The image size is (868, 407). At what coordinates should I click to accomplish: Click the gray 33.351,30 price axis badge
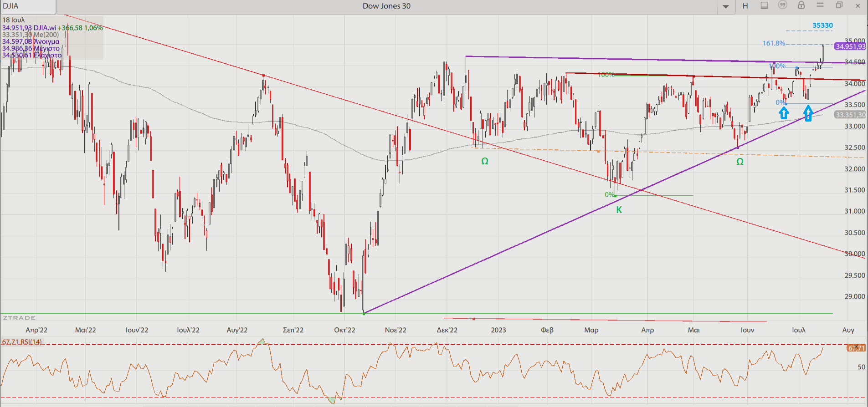(850, 115)
